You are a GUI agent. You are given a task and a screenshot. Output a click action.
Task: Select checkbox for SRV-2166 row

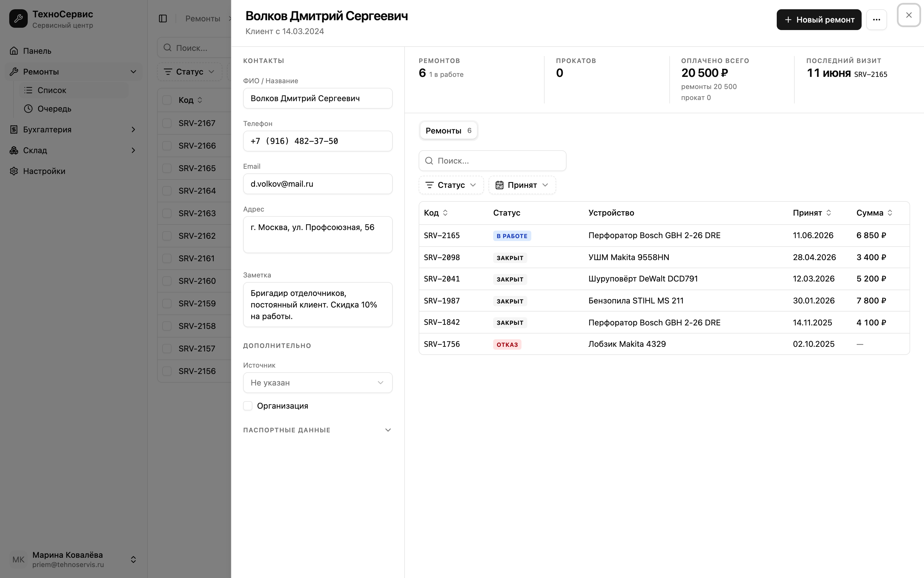pos(167,146)
